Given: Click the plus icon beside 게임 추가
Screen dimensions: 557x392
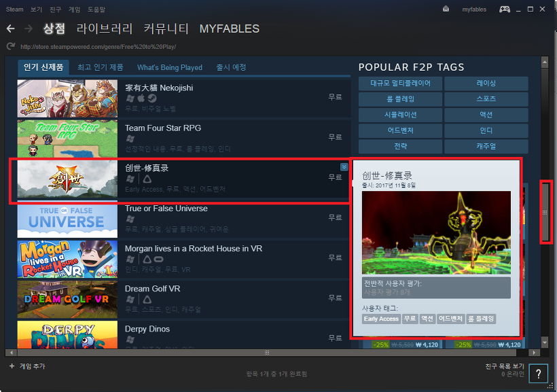Looking at the screenshot, I should [12, 366].
